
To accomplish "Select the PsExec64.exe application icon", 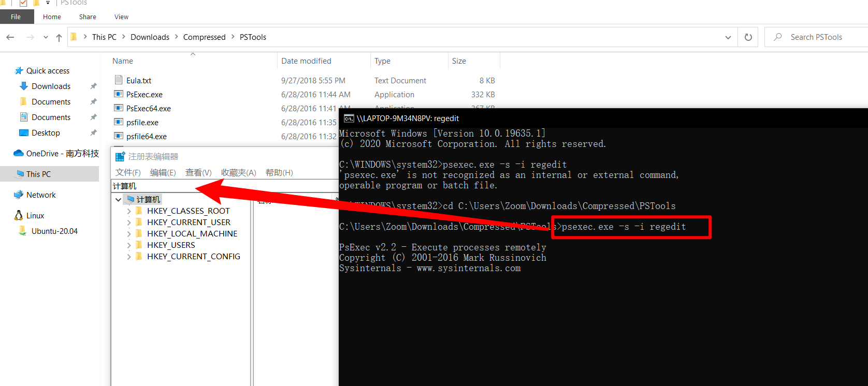I will 119,108.
